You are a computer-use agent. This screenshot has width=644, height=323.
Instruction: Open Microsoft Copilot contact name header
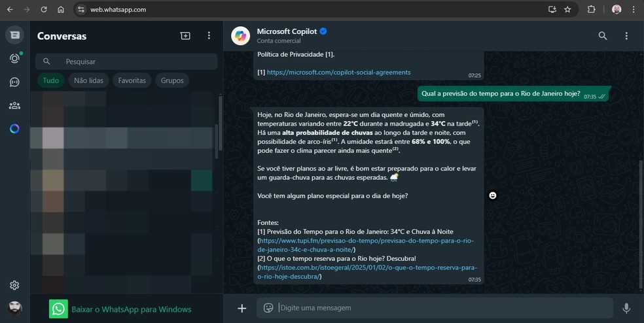point(287,31)
